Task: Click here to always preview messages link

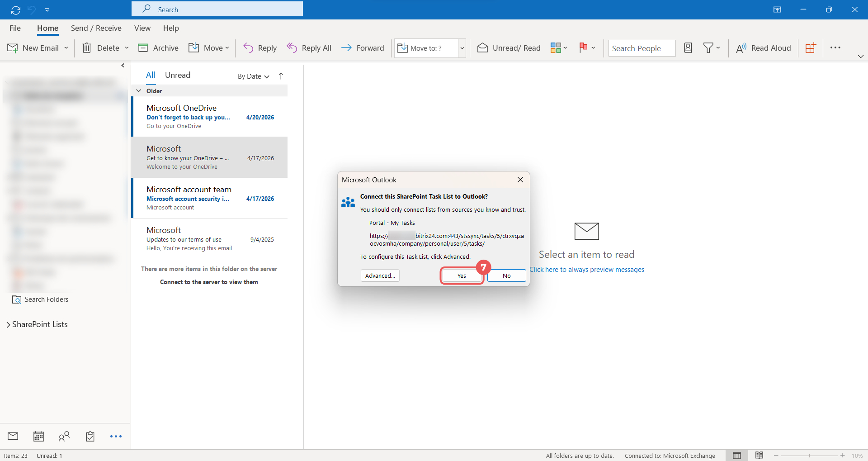Action: click(x=587, y=270)
